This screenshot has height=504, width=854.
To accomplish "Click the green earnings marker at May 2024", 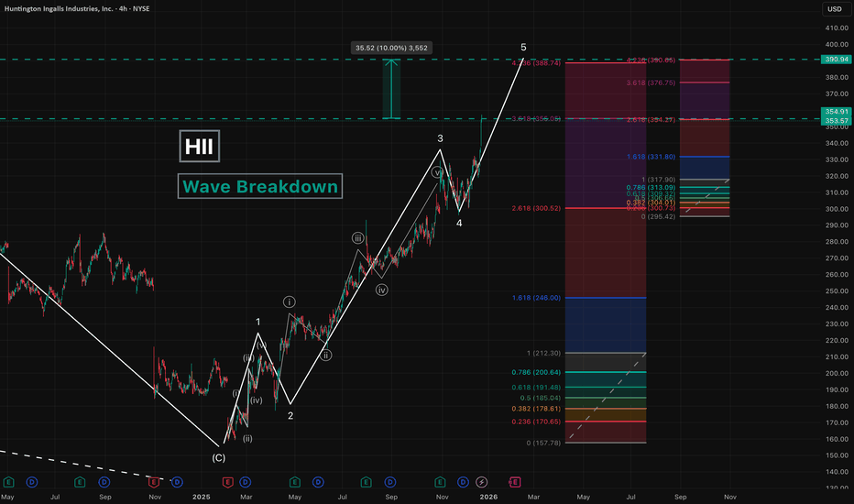I will 8,482.
